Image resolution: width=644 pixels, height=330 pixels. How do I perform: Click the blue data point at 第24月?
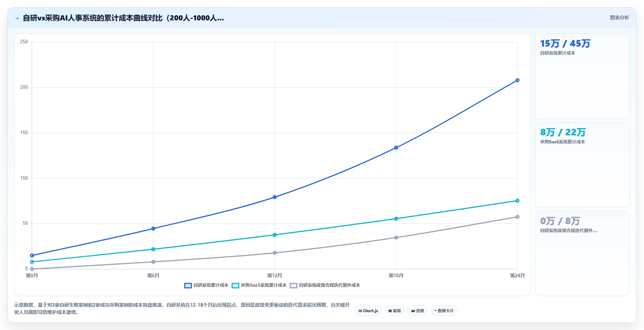tap(517, 80)
